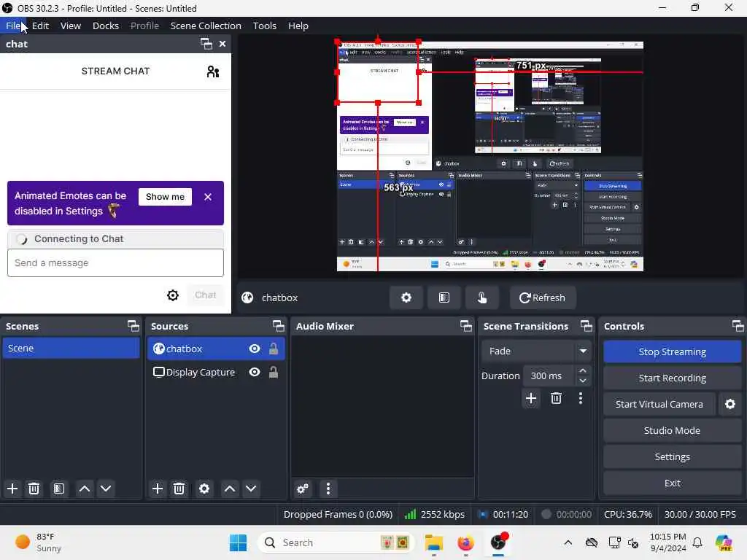Open the Docks menu
This screenshot has width=747, height=560.
point(106,26)
